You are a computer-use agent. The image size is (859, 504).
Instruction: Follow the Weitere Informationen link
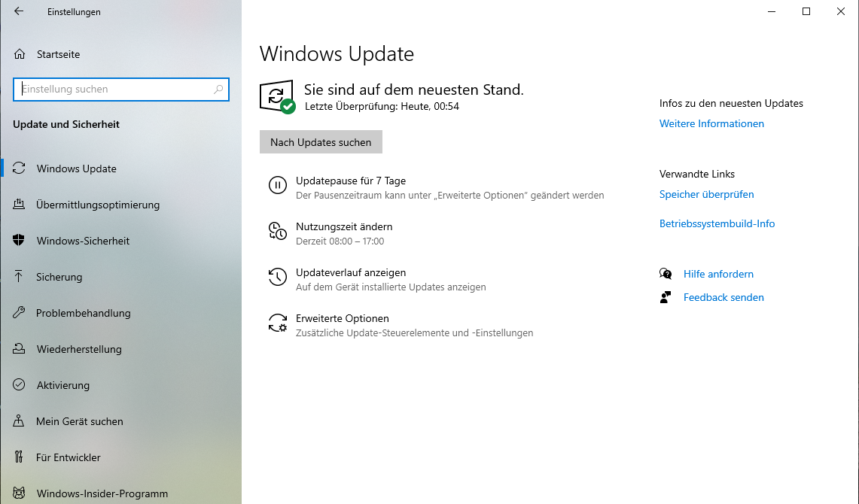click(x=711, y=123)
